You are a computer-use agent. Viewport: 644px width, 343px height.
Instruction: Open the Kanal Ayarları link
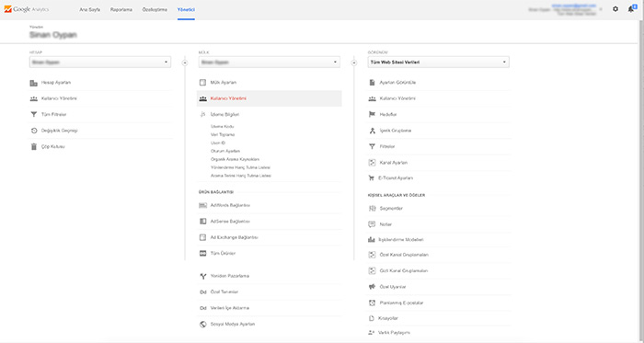394,163
